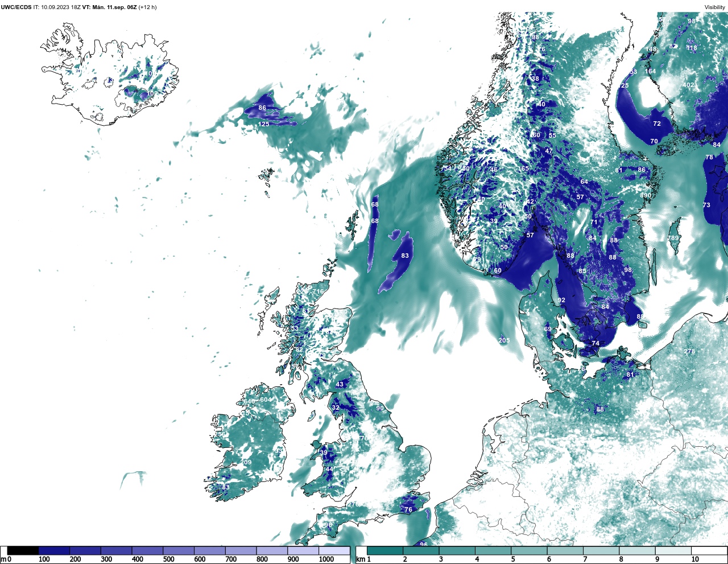Image resolution: width=728 pixels, height=564 pixels.
Task: Select the dark navy 100–200 m swatch
Action: point(54,551)
